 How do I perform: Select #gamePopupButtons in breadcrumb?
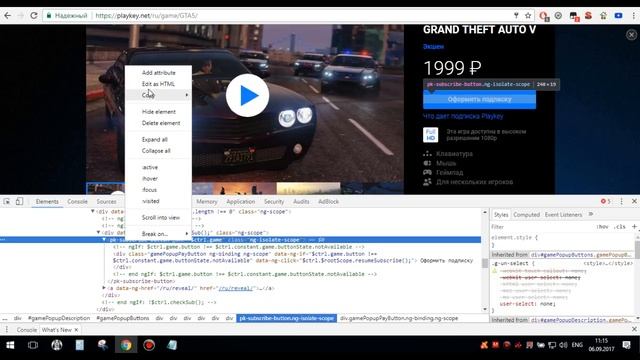[x=122, y=318]
